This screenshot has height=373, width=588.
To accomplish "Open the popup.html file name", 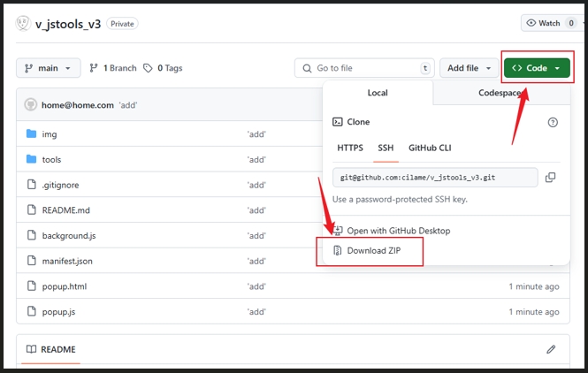I will coord(65,286).
